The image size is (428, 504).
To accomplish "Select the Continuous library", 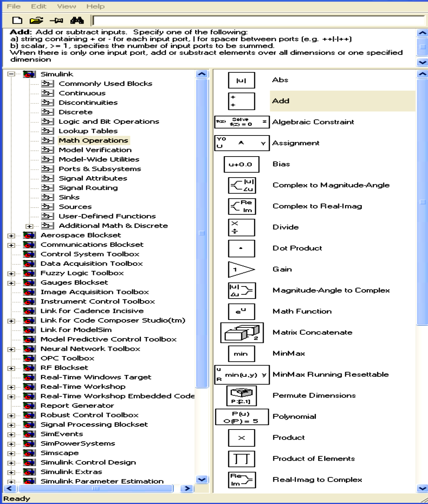I will 82,93.
